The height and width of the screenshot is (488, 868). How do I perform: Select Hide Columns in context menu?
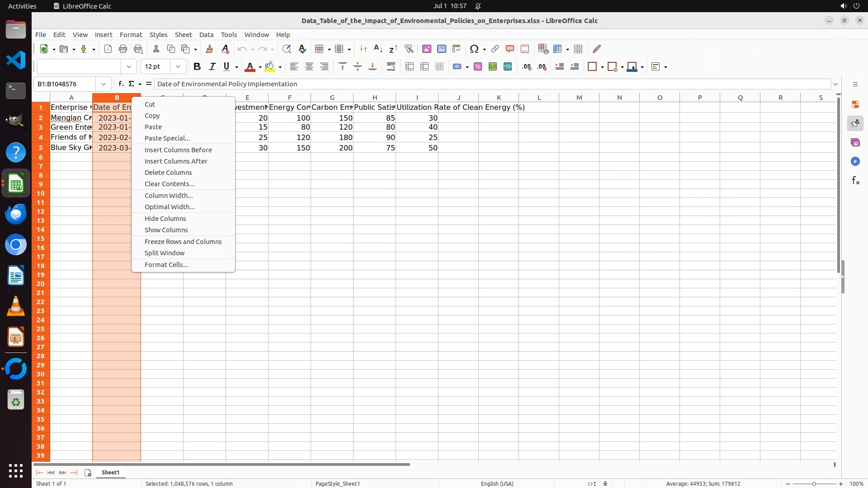point(165,219)
